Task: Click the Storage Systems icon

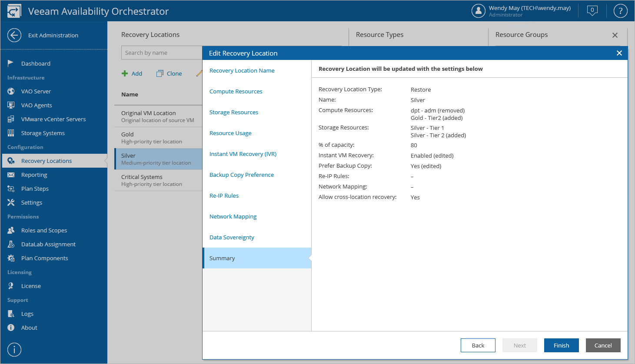Action: [11, 133]
